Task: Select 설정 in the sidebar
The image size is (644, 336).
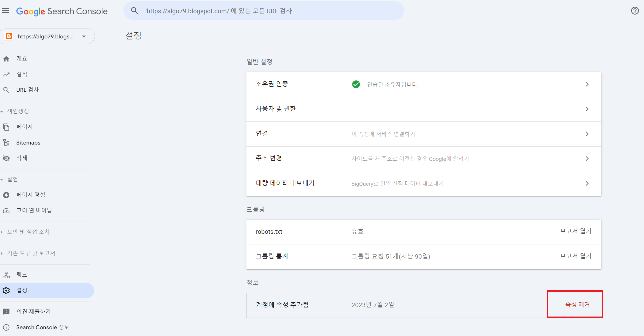Action: (x=22, y=290)
